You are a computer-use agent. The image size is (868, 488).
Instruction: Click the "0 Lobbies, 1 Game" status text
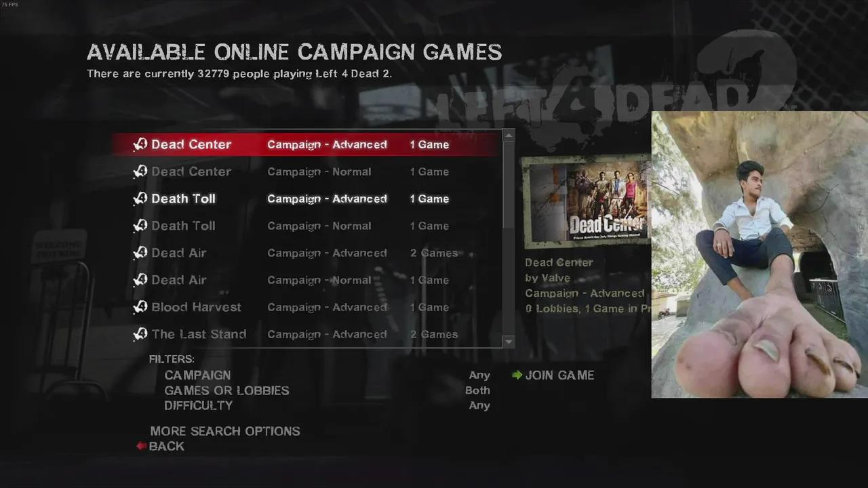tap(587, 308)
